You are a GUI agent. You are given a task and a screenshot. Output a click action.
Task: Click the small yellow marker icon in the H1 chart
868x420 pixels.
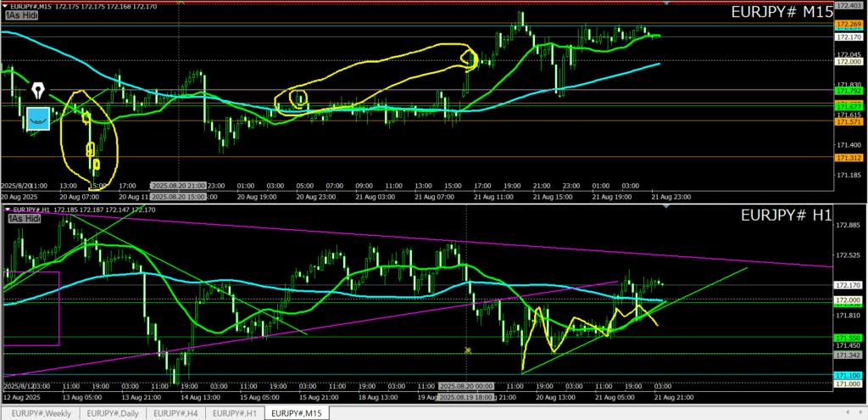467,350
